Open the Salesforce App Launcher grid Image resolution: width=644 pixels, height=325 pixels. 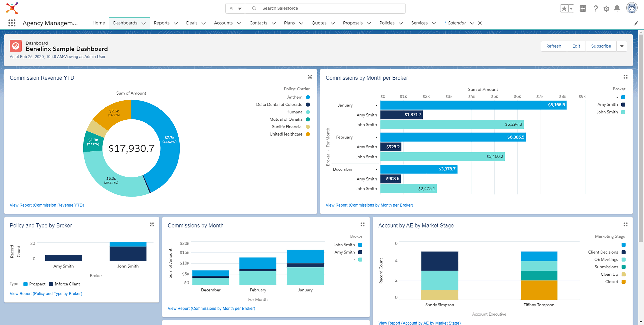click(12, 23)
